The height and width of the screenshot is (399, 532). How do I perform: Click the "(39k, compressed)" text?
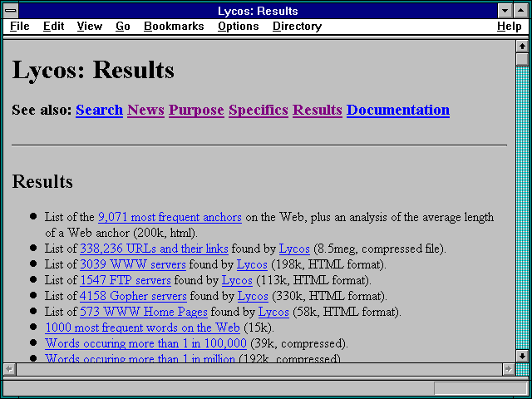299,343
